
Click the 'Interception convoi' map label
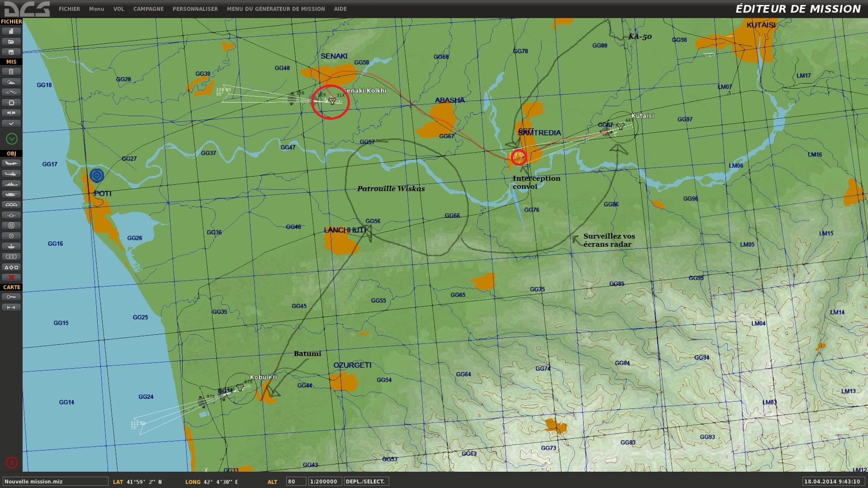[536, 182]
